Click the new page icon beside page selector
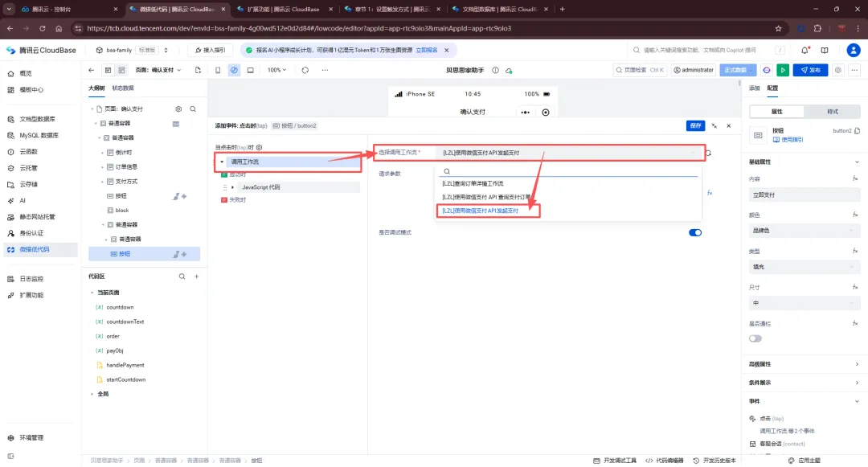The image size is (868, 467). coord(198,70)
